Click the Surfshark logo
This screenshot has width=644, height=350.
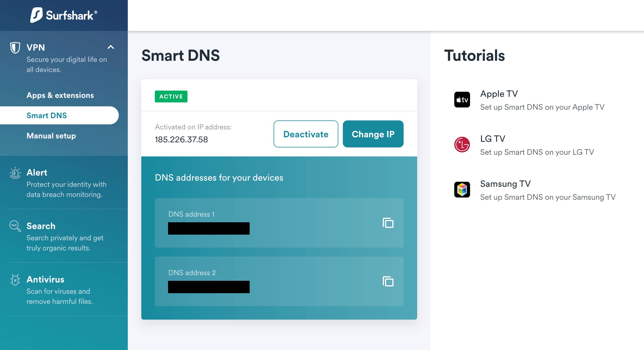[64, 15]
